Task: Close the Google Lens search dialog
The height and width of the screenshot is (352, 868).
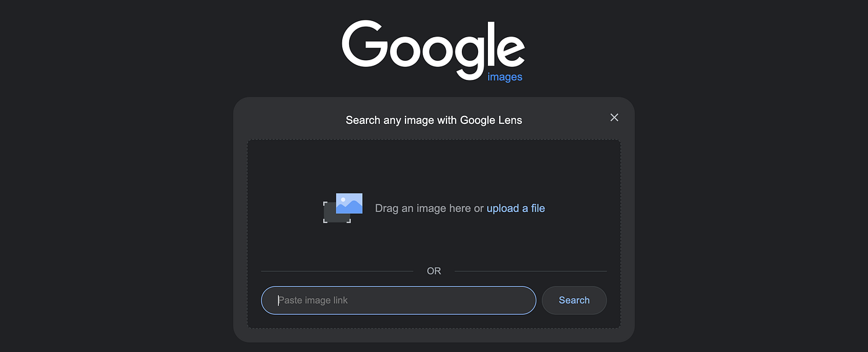Action: 614,117
